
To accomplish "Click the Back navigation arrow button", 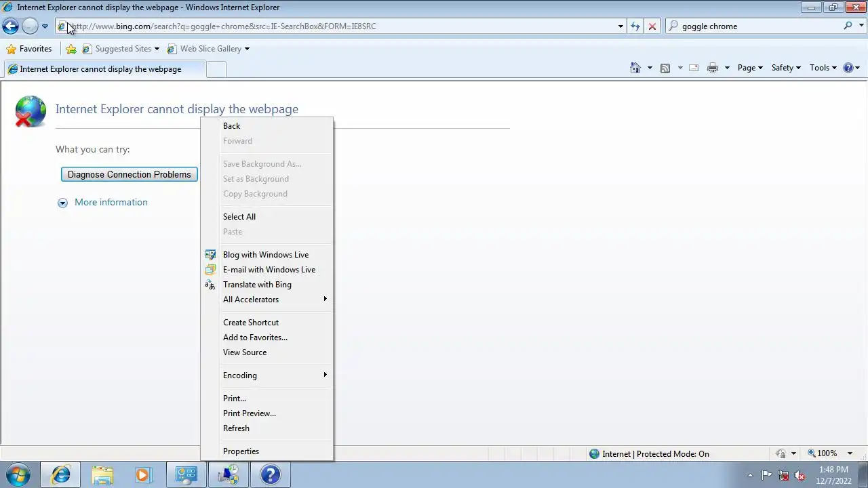I will pos(10,26).
